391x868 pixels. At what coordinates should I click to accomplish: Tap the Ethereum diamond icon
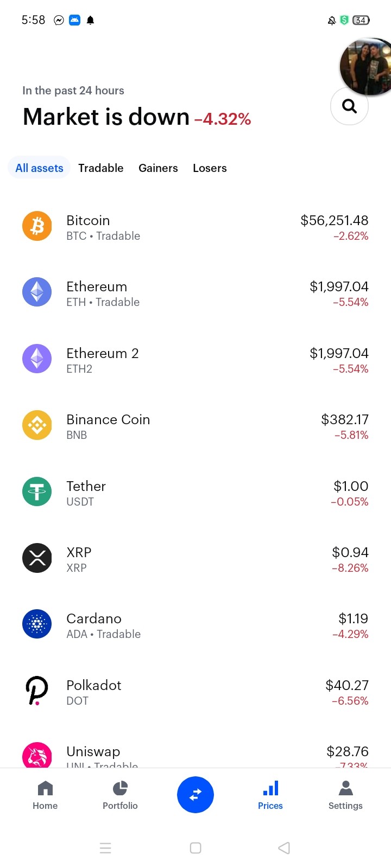pyautogui.click(x=37, y=292)
